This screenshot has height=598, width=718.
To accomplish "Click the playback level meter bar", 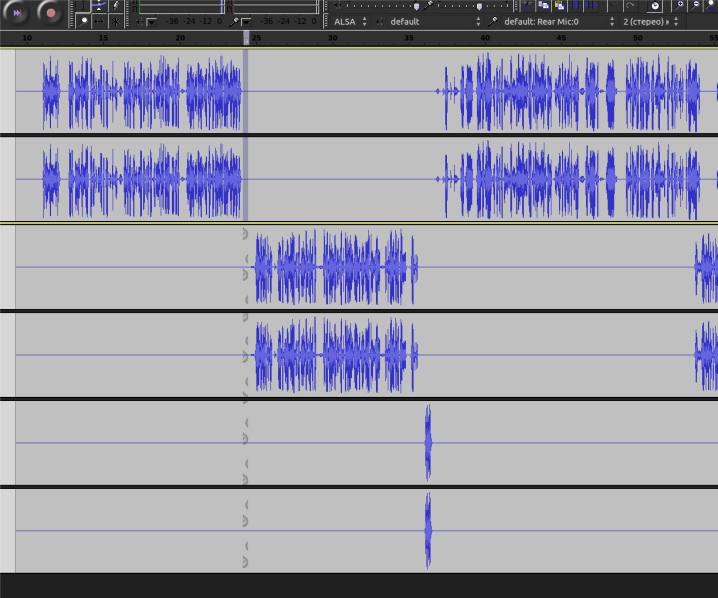I will click(x=180, y=6).
